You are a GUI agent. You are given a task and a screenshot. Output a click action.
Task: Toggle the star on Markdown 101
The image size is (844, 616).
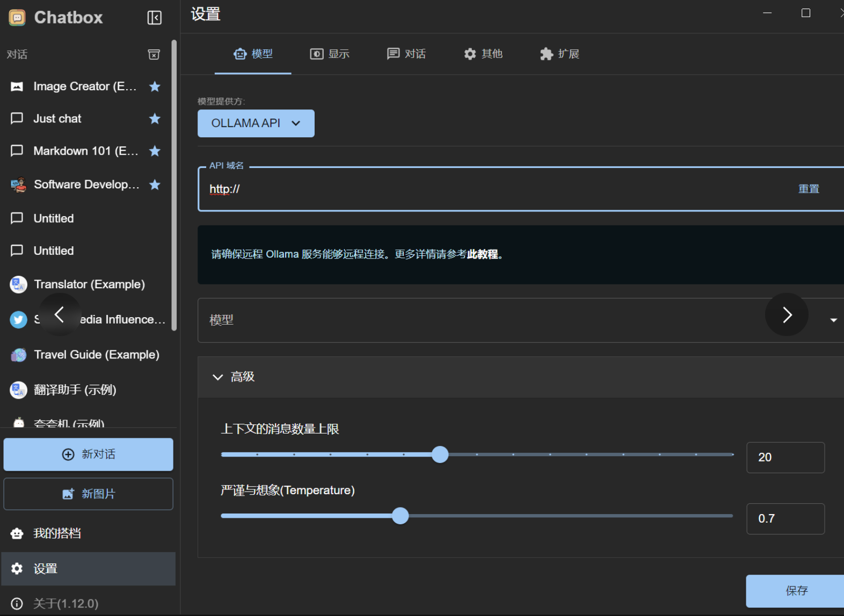pos(155,151)
